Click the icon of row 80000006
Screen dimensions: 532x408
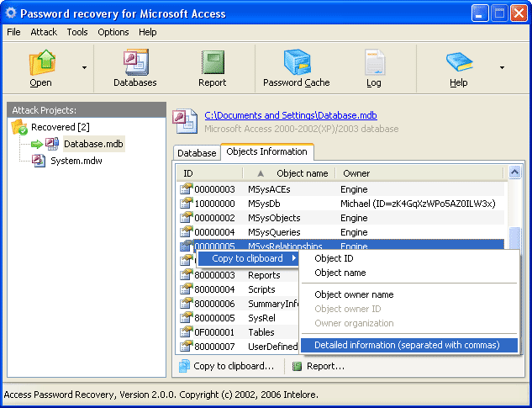(x=186, y=303)
